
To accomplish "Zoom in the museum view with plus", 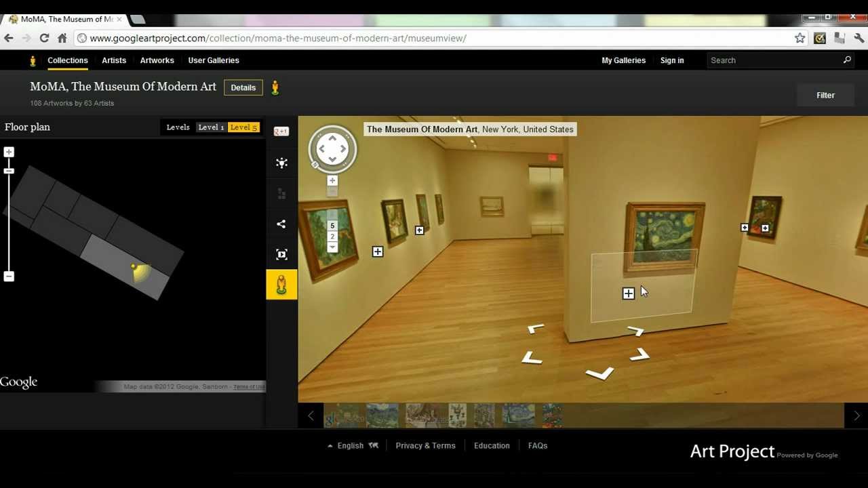I will pyautogui.click(x=332, y=181).
